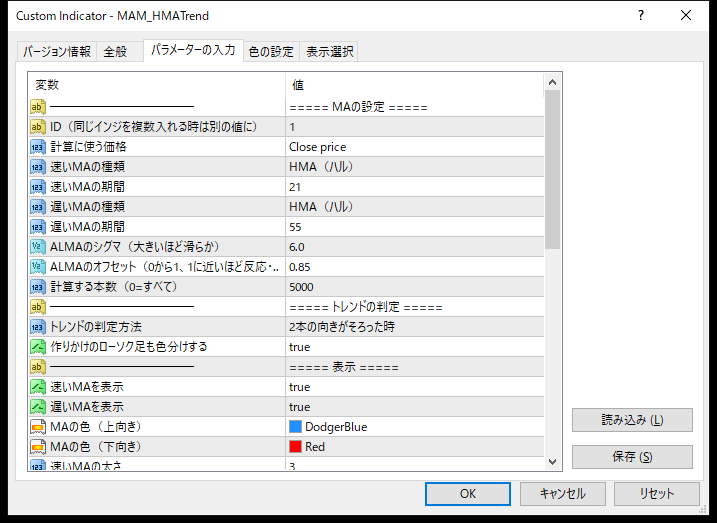
Task: Click the ALMAのシグマ value 6.0
Action: click(x=415, y=247)
